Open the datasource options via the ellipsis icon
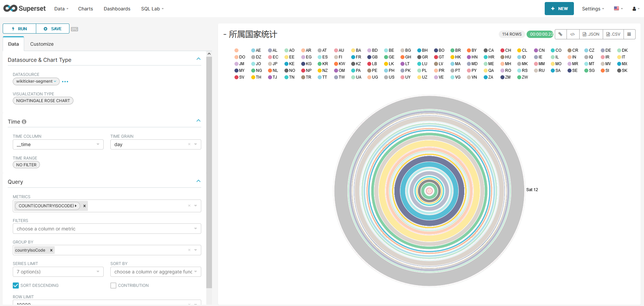 [x=65, y=81]
